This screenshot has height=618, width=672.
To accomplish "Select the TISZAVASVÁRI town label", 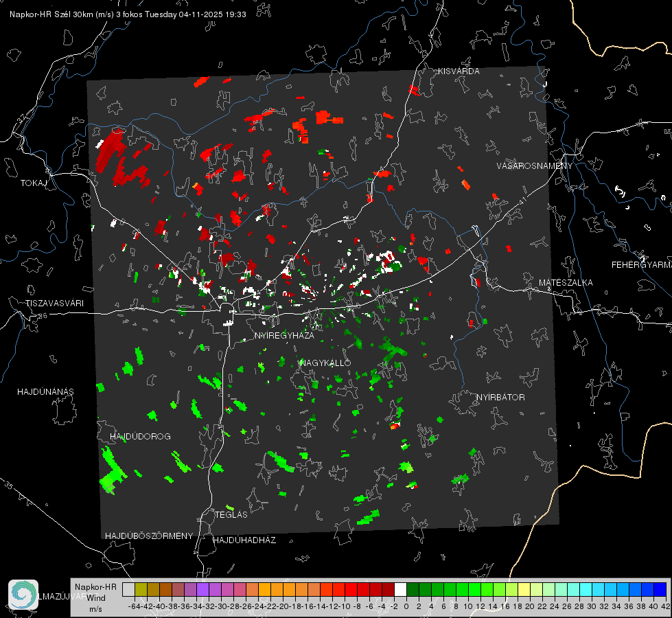I will (x=54, y=304).
